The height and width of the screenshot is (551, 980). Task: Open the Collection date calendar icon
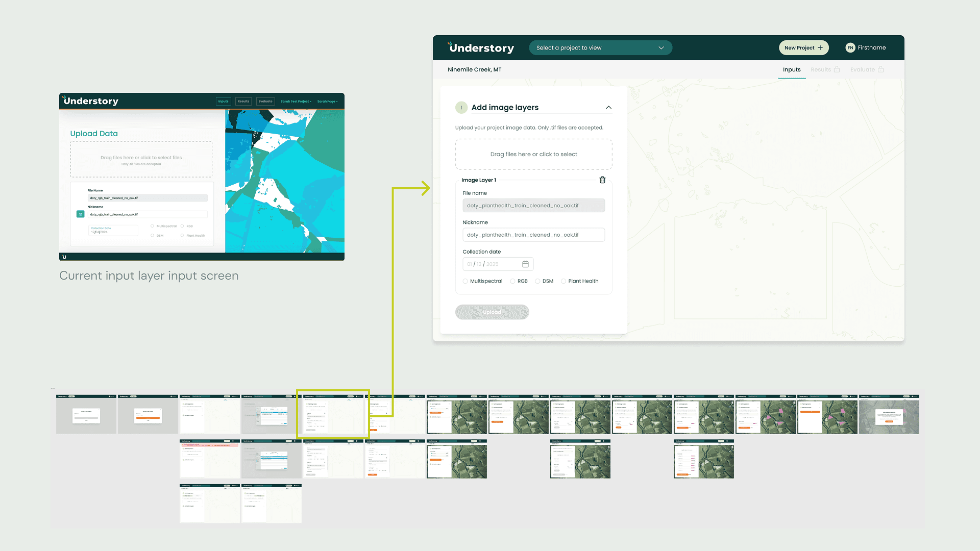click(x=525, y=264)
